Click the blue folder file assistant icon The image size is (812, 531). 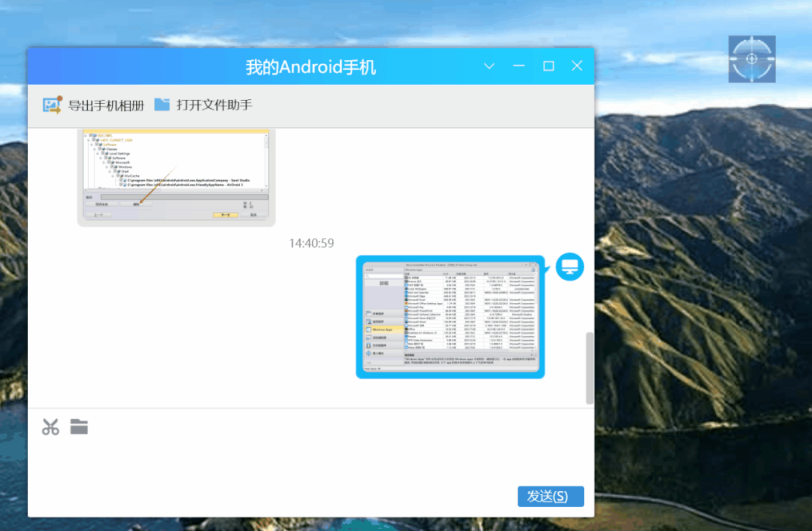pos(162,105)
